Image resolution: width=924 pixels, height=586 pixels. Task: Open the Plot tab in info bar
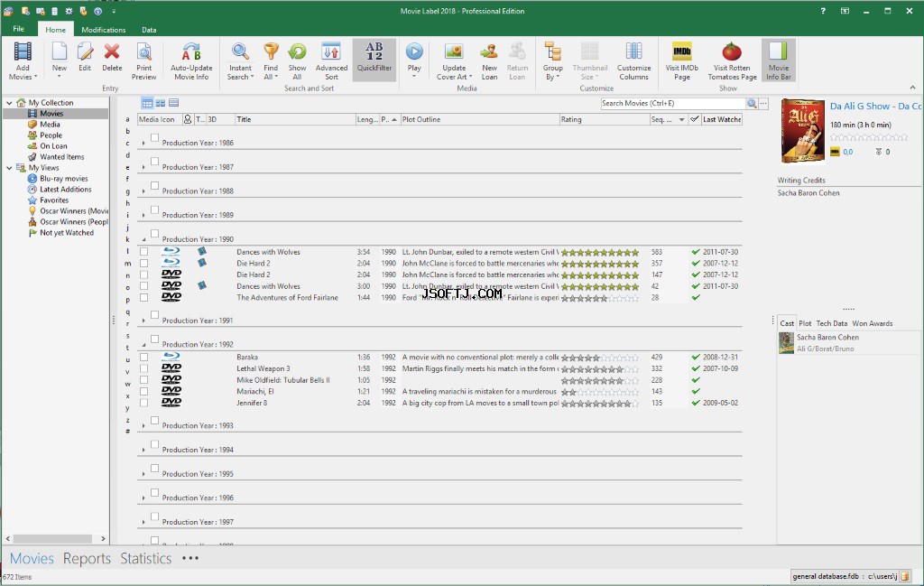click(805, 323)
